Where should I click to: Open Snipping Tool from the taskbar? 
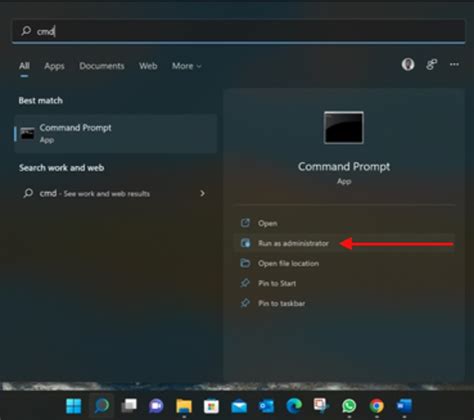pyautogui.click(x=321, y=406)
